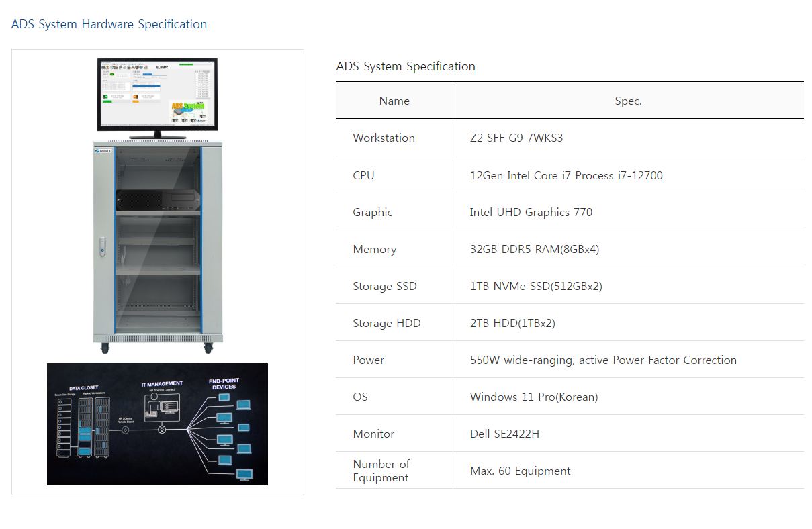Viewport: 812px width, 529px height.
Task: Click the End-Point Devices label in diagram
Action: tap(224, 383)
